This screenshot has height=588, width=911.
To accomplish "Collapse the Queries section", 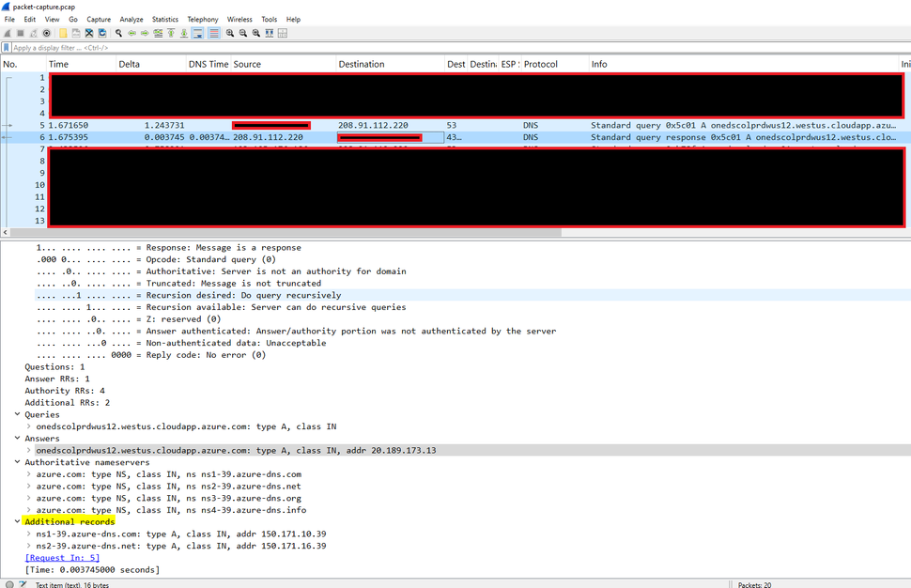I will pyautogui.click(x=18, y=414).
